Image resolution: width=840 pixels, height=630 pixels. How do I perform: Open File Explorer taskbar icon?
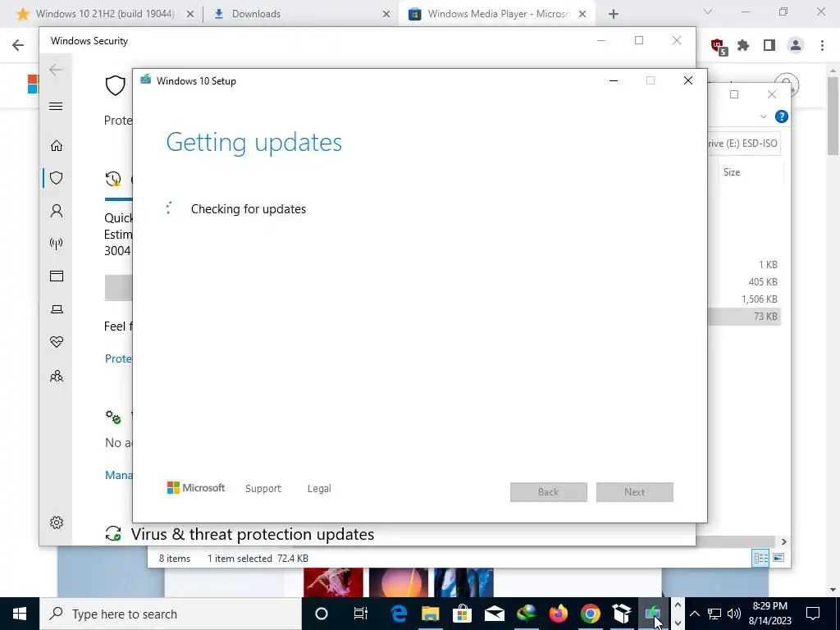[x=430, y=614]
